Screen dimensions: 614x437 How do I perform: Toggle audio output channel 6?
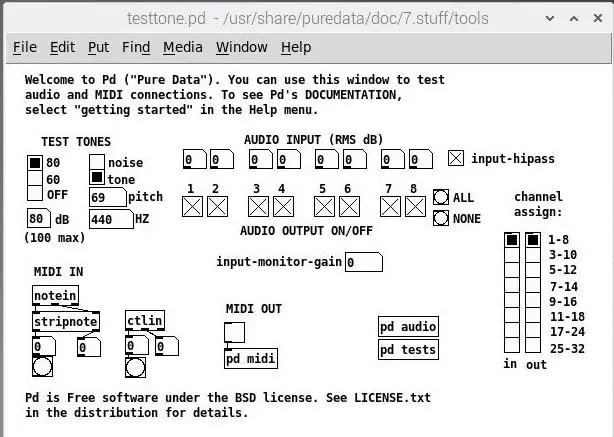pos(349,206)
